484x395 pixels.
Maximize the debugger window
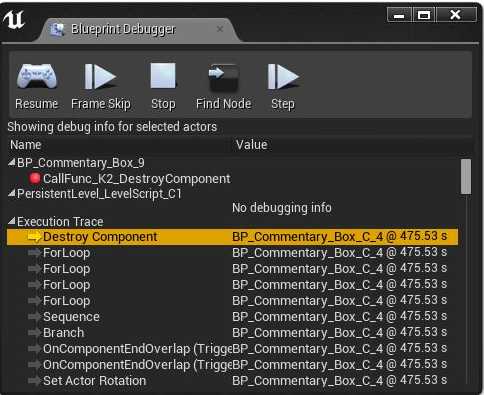[x=424, y=15]
